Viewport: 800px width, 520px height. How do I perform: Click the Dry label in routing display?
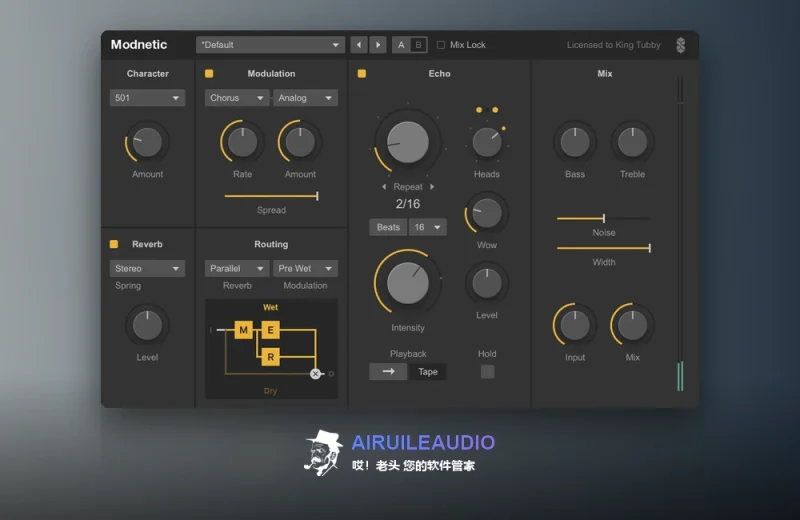[270, 391]
